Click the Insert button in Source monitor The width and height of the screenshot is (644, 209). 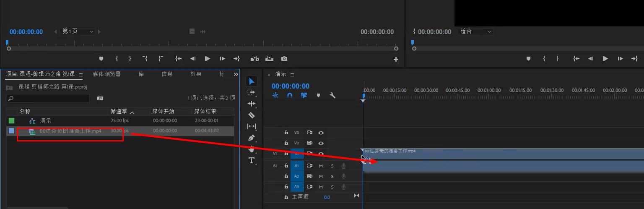click(254, 59)
